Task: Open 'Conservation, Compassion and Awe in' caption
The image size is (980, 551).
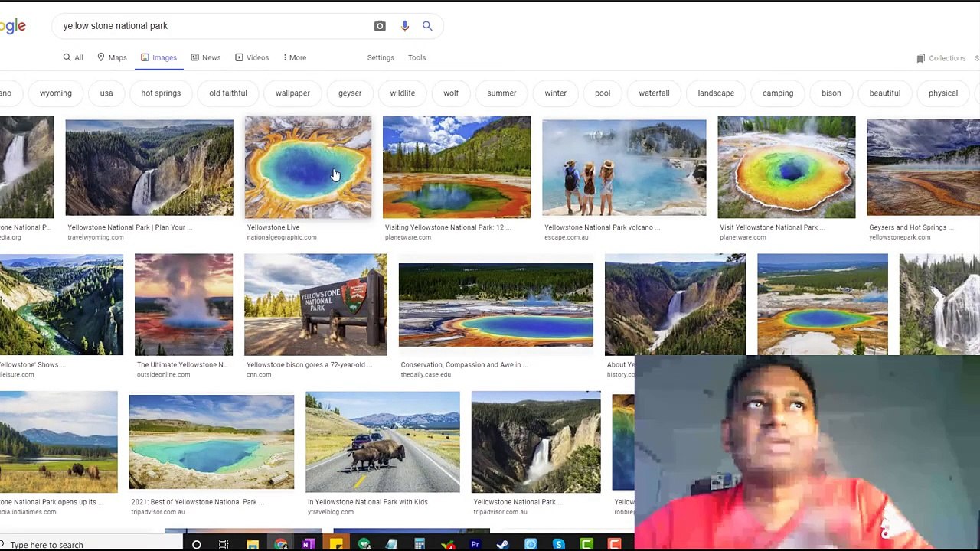Action: tap(465, 365)
